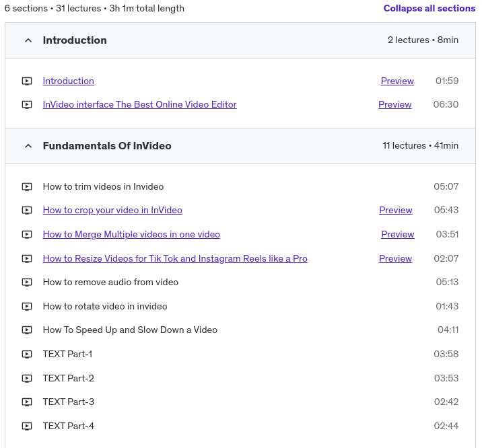Viewport: 482px width, 448px height.
Task: Click video icon beside rotate video lecture
Action: 27,307
